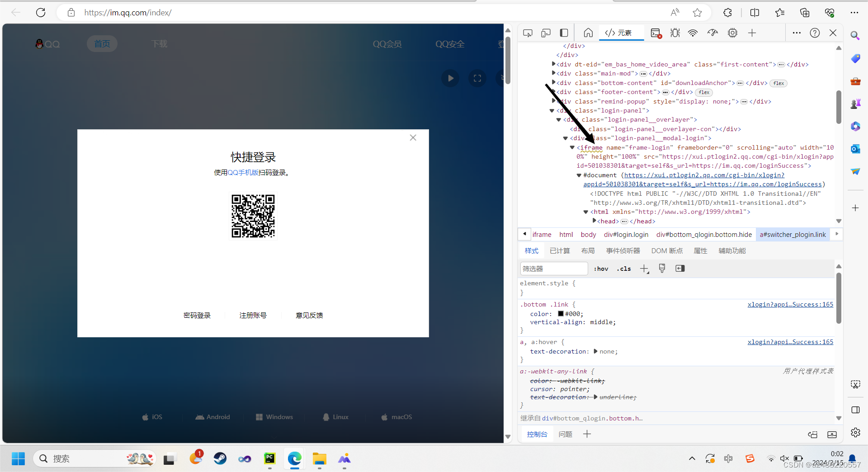Screen dimensions: 868x472
Task: Click the 注册账号 link
Action: coord(253,316)
